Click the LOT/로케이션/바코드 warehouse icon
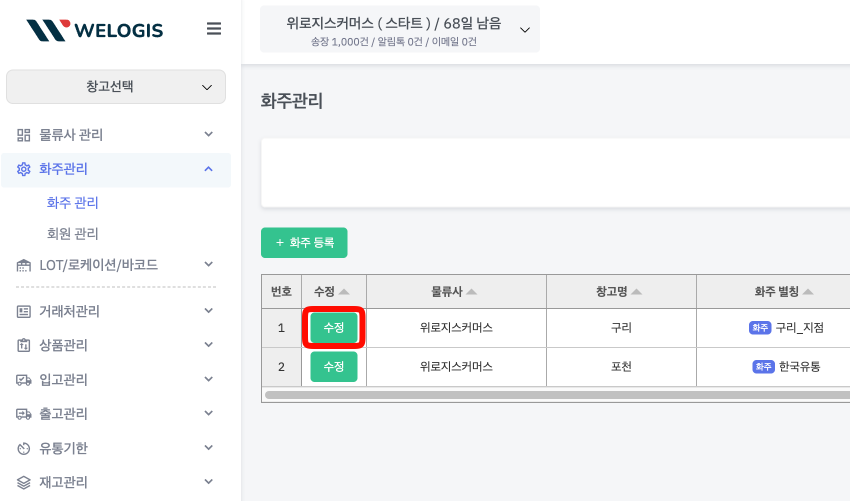The image size is (850, 501). [24, 265]
